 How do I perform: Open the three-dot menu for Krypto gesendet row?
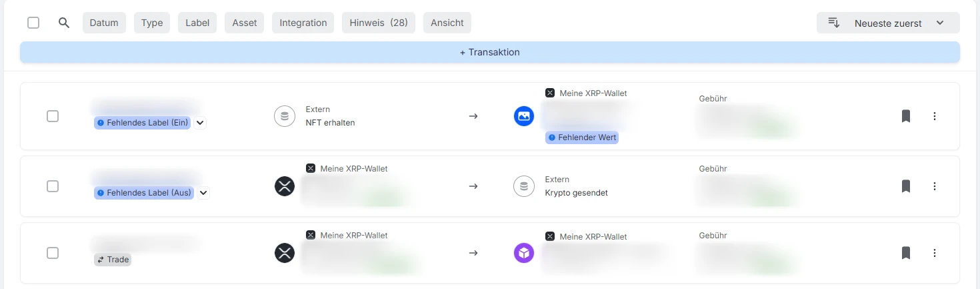click(x=935, y=186)
